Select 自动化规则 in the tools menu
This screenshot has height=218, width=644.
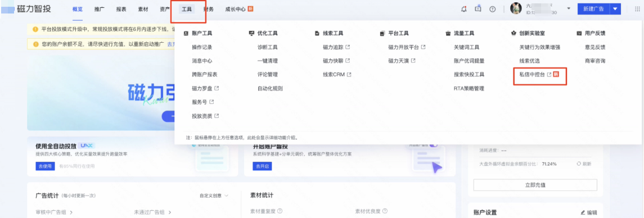270,88
